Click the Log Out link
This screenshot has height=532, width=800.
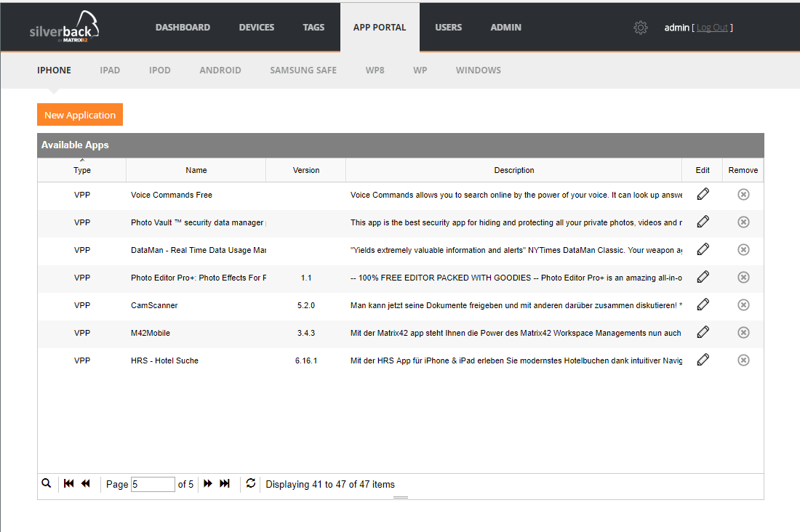click(712, 28)
